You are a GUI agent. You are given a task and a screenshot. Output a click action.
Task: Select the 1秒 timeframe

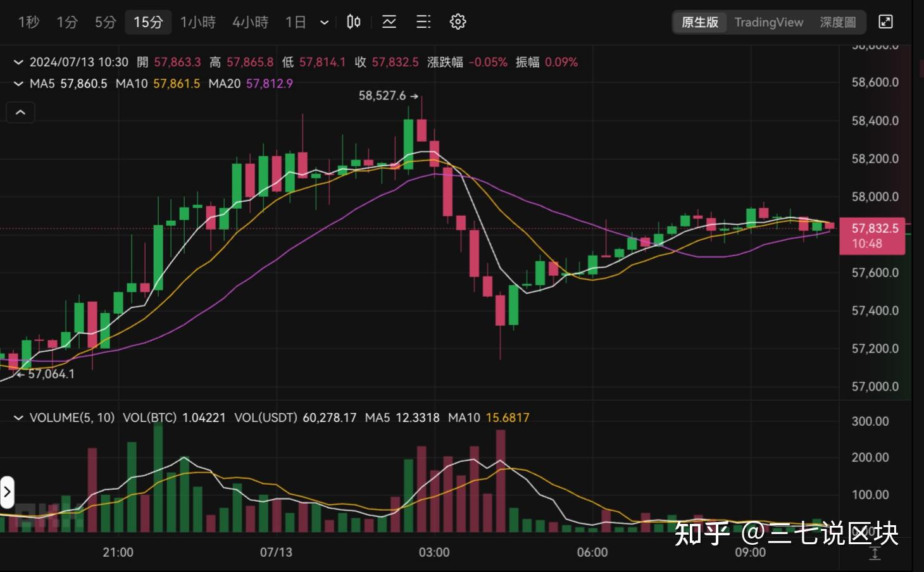(28, 22)
